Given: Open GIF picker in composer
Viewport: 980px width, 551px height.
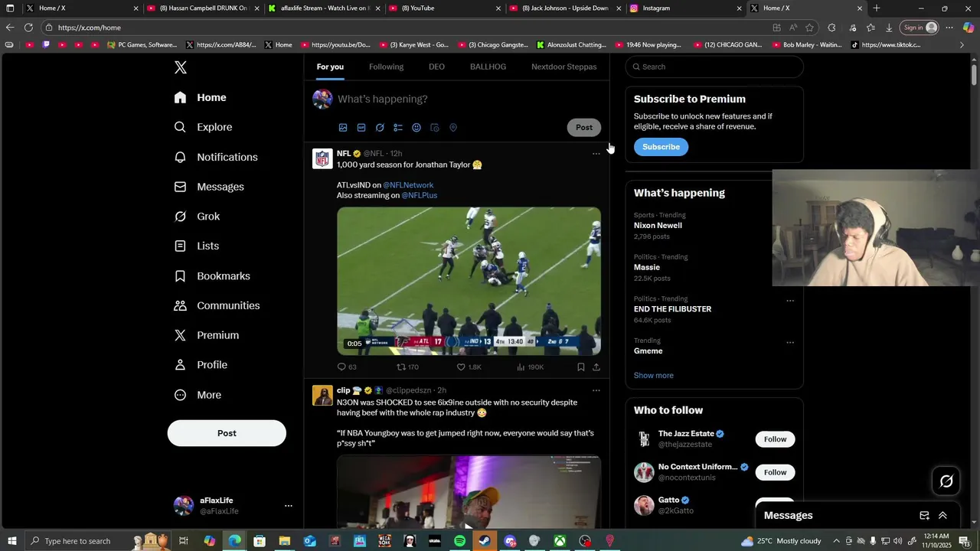Looking at the screenshot, I should click(361, 128).
